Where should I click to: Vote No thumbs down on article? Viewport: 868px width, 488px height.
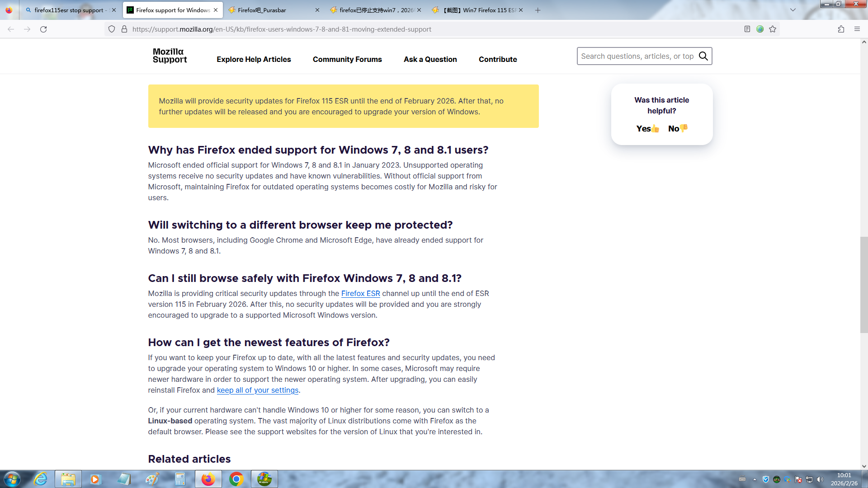pos(677,129)
